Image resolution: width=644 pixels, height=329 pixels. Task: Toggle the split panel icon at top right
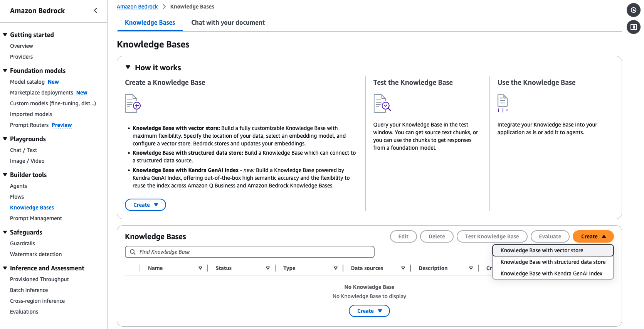tap(633, 27)
